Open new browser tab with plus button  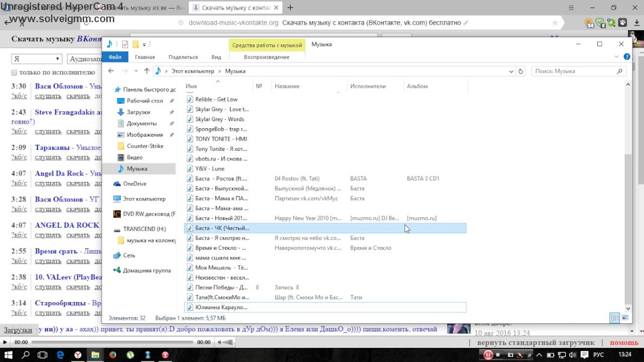pos(290,8)
